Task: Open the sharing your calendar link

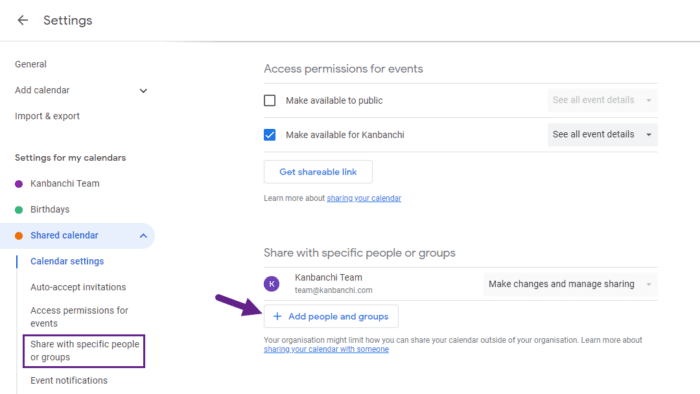Action: tap(364, 198)
